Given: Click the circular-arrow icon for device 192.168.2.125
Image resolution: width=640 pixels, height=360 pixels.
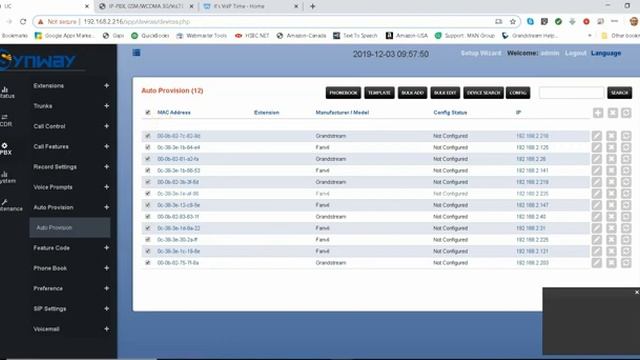Looking at the screenshot, I should pos(626,147).
